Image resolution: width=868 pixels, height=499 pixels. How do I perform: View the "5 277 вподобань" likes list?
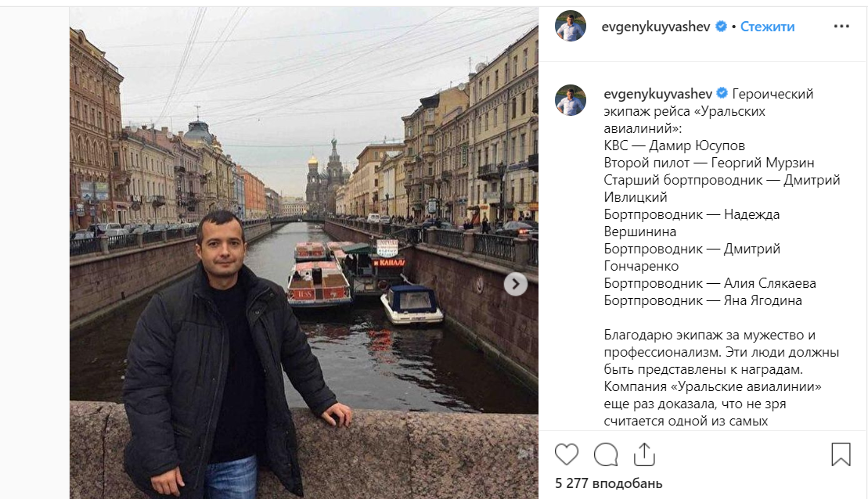[608, 483]
